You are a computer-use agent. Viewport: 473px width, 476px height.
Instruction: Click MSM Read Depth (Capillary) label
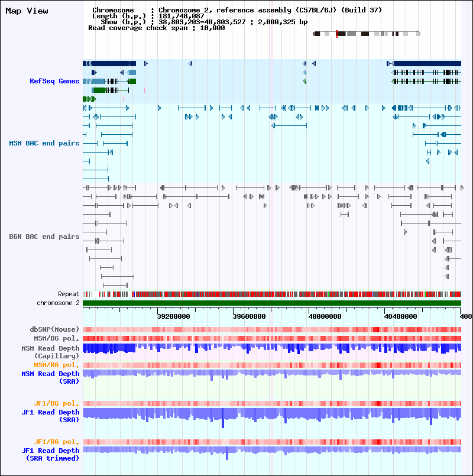click(50, 352)
